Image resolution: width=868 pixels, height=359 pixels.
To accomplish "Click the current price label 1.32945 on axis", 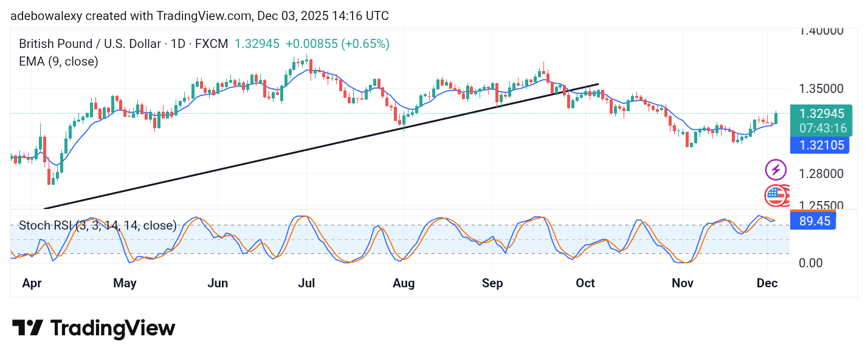I will [821, 114].
